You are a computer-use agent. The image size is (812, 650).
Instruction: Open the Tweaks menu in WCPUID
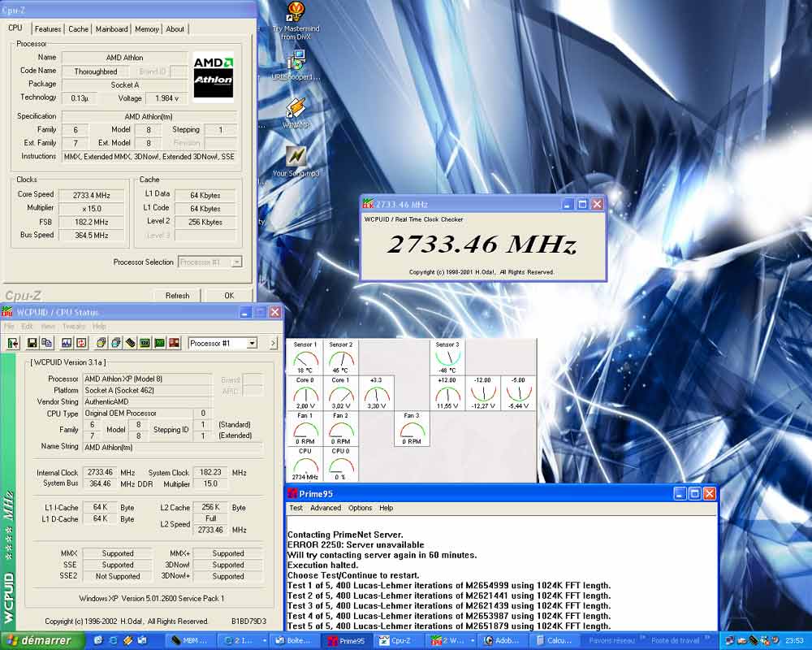pyautogui.click(x=74, y=326)
